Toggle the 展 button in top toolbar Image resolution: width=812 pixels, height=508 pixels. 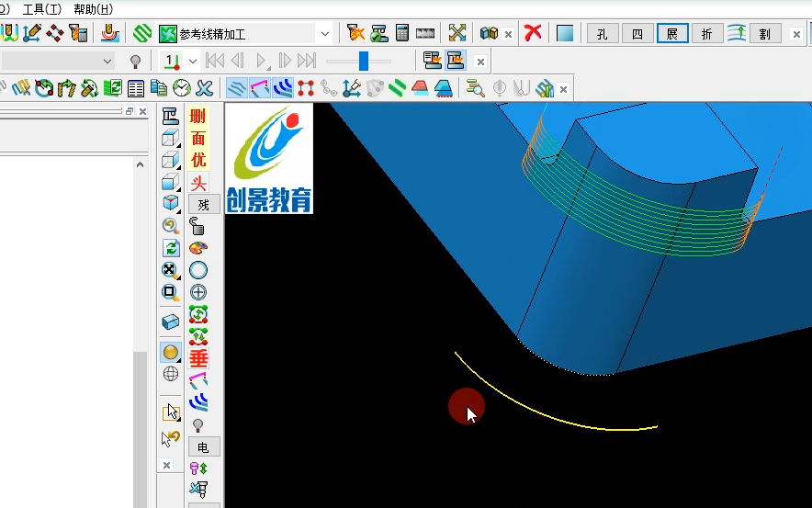pos(672,34)
